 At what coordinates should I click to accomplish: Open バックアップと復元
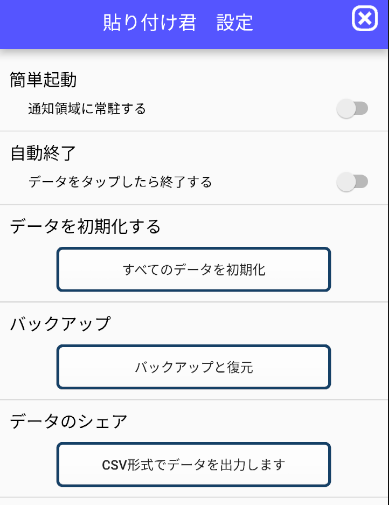point(194,367)
